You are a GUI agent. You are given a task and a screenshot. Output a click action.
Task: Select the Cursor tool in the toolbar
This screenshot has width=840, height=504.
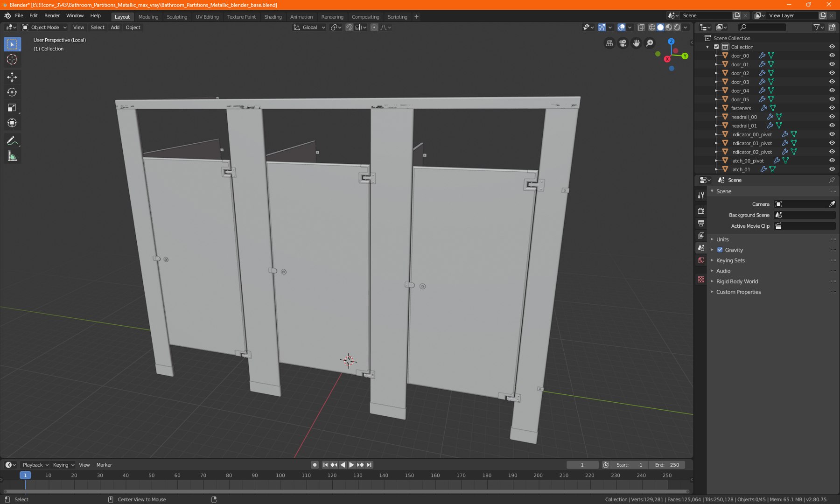pos(12,59)
